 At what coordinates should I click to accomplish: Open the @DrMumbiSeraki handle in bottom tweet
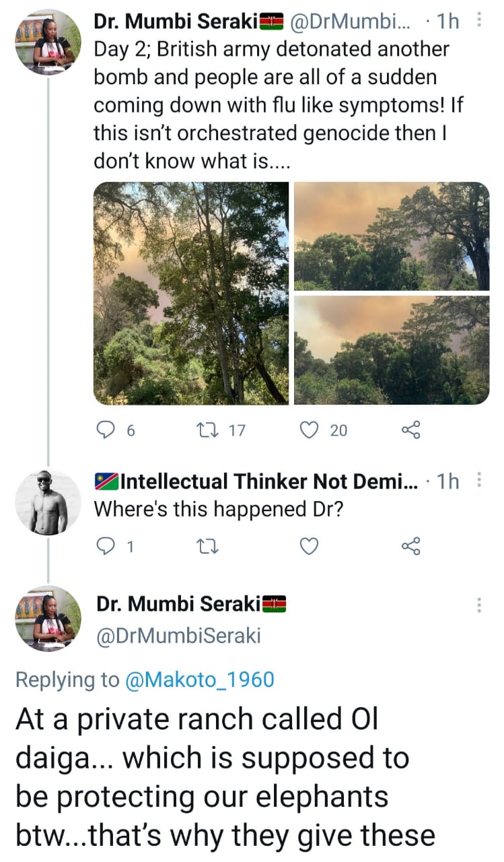click(x=178, y=635)
